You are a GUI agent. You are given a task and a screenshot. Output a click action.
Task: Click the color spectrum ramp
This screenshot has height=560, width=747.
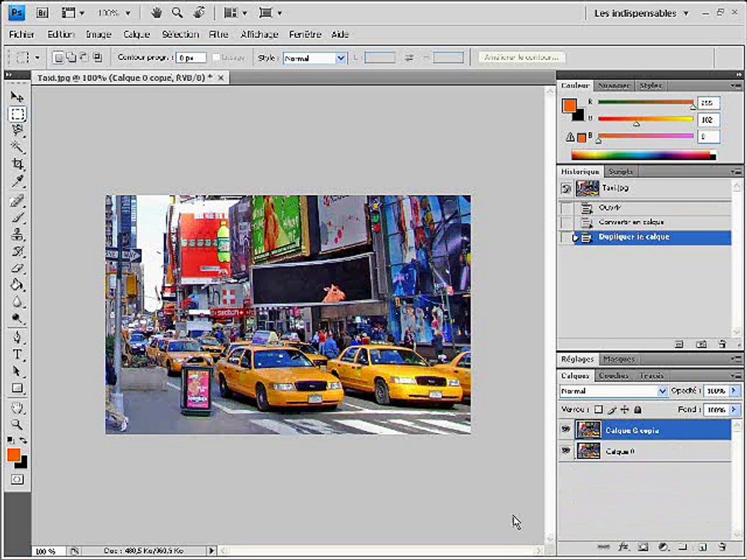point(644,156)
